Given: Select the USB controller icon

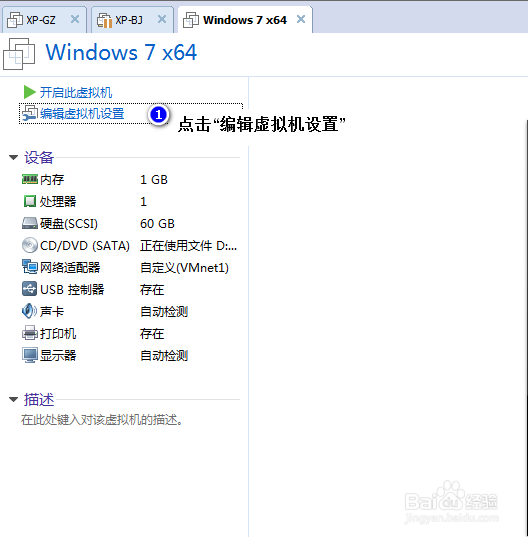Looking at the screenshot, I should pos(30,289).
